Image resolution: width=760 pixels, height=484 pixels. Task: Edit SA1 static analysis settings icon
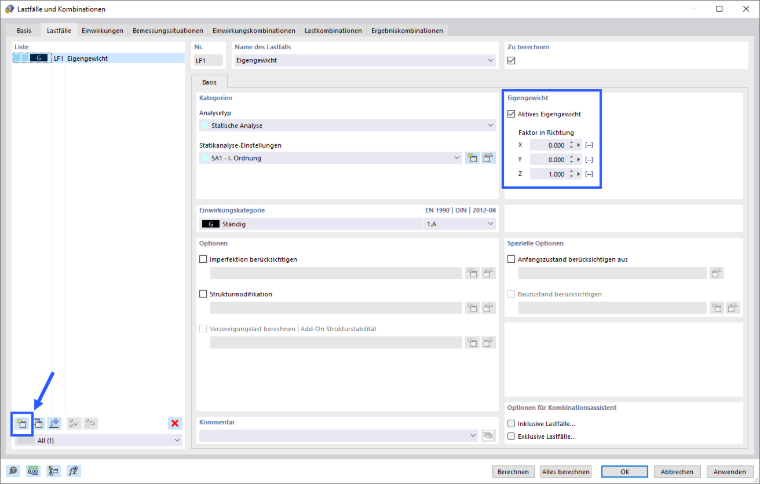click(x=488, y=158)
